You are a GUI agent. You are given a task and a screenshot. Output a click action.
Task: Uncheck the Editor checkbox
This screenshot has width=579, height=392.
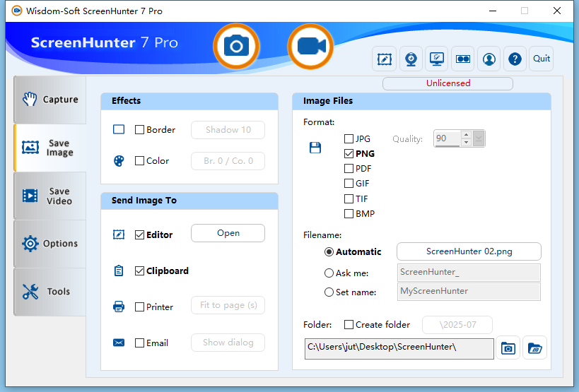[139, 235]
